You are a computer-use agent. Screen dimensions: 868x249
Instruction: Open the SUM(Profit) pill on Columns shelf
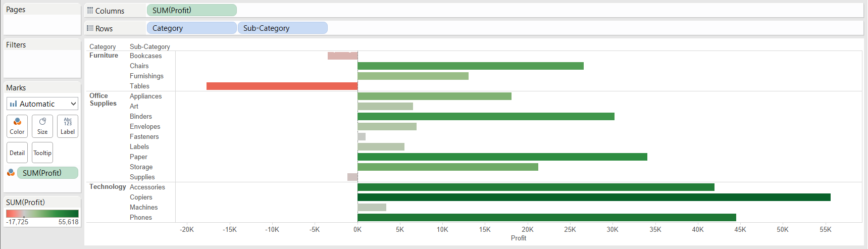(x=191, y=10)
